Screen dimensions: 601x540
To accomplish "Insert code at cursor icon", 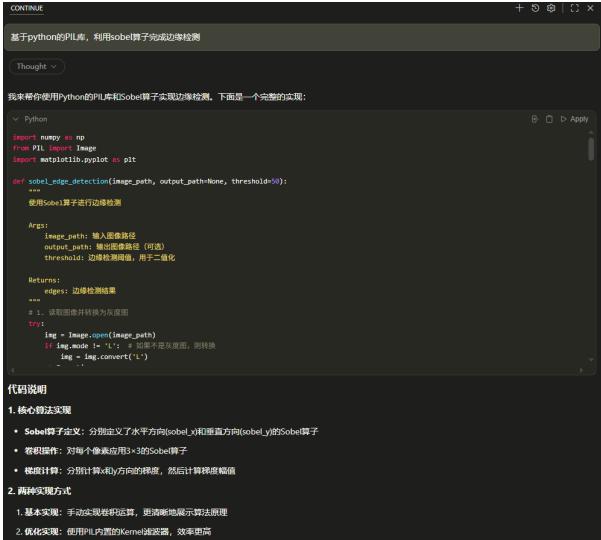I will coord(535,119).
